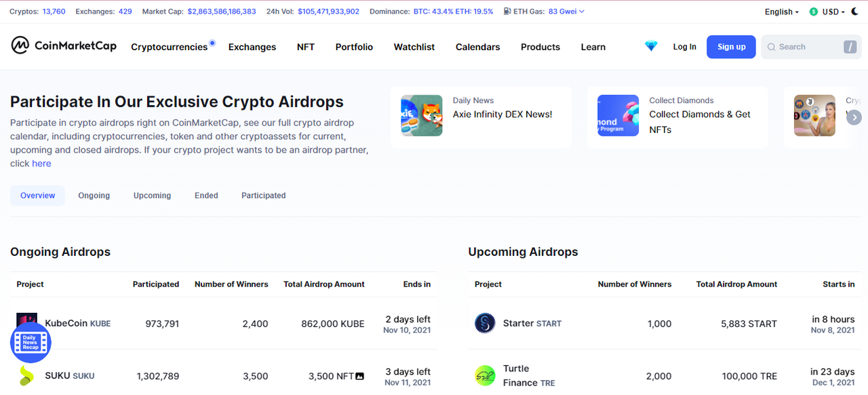The width and height of the screenshot is (868, 395).
Task: Click the 862,000 KUBE amount
Action: (x=333, y=324)
